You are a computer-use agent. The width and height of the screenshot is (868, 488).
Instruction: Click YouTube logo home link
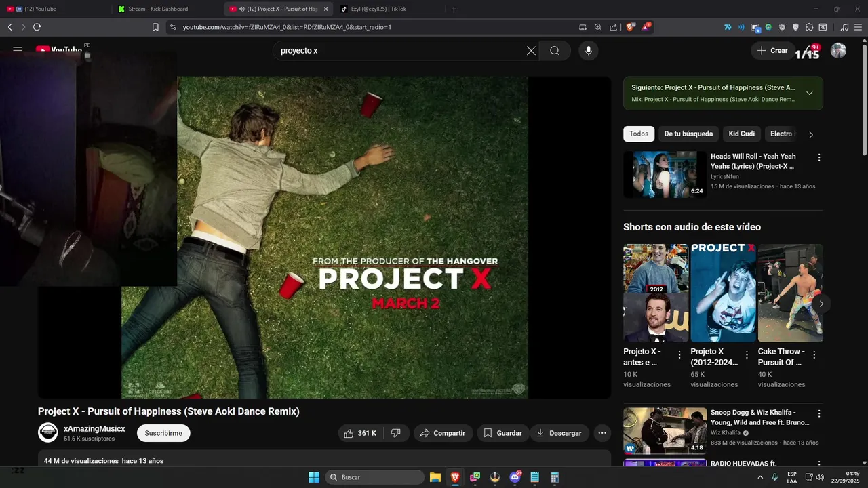59,51
